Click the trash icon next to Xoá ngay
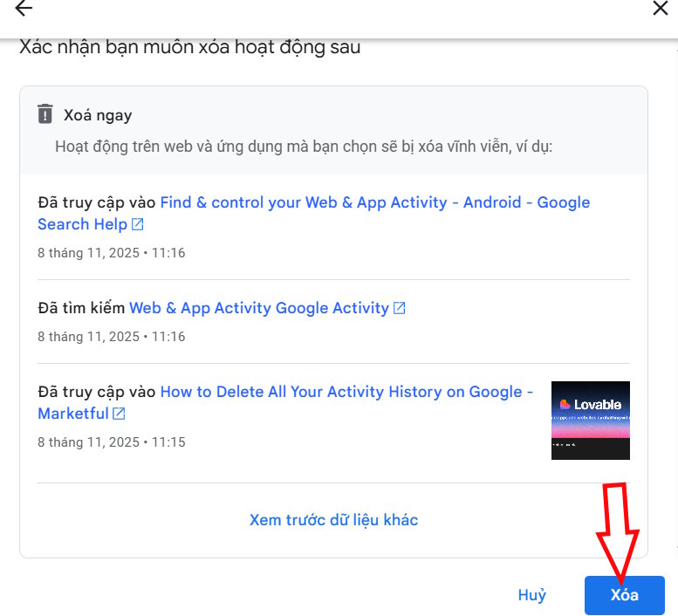The width and height of the screenshot is (678, 616). (x=45, y=113)
